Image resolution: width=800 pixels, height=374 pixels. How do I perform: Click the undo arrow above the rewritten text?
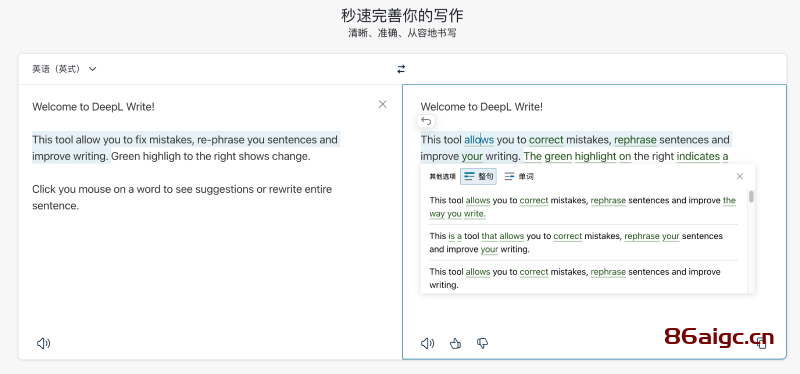pyautogui.click(x=427, y=121)
